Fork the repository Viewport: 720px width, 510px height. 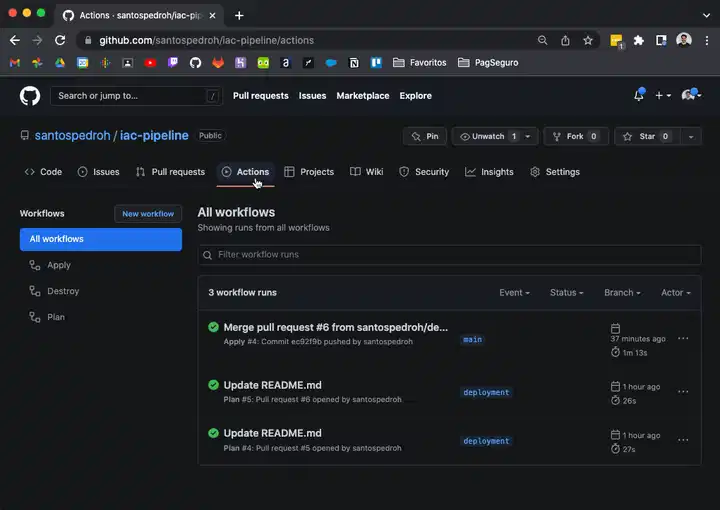point(576,136)
